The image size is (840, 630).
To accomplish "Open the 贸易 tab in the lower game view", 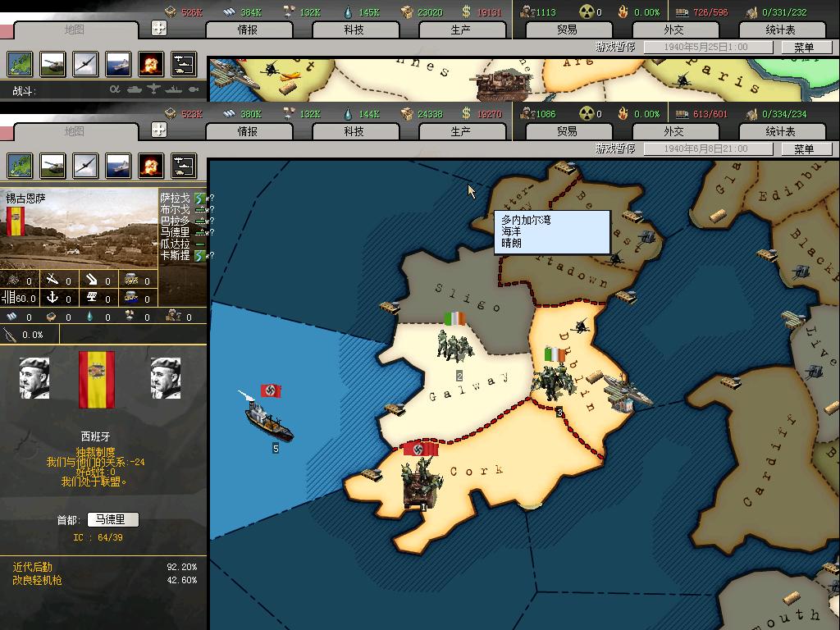I will [x=568, y=132].
